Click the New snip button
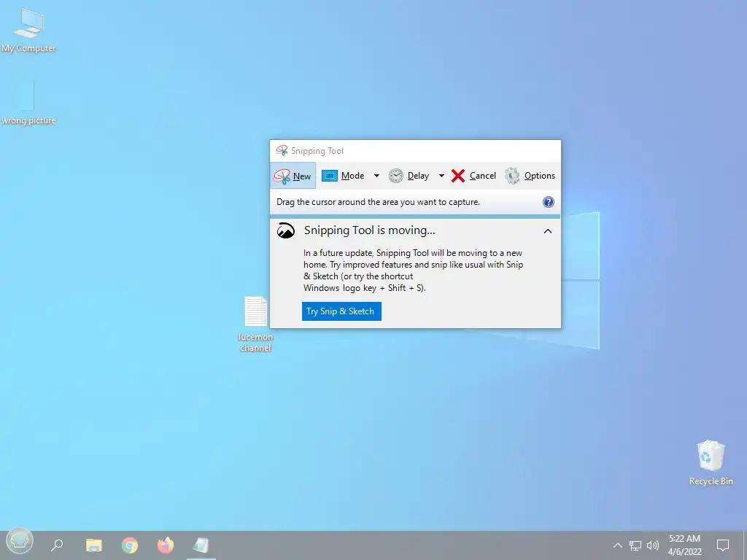This screenshot has height=560, width=747. (x=293, y=176)
